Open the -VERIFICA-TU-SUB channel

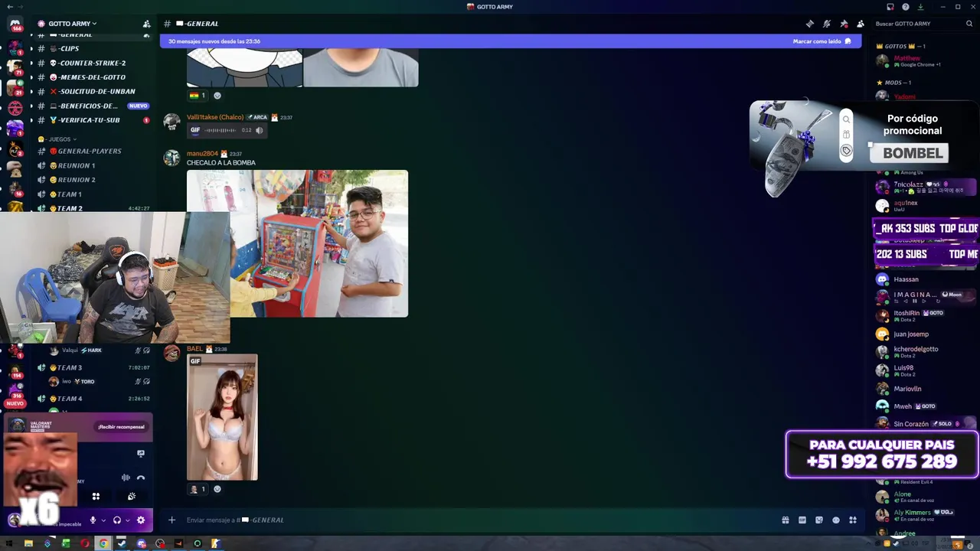tap(92, 120)
